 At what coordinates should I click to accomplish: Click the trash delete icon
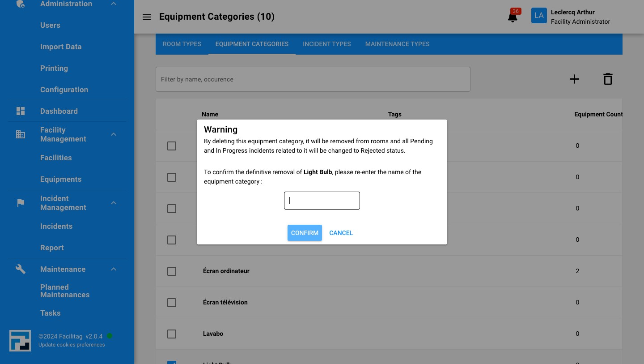[x=608, y=79]
